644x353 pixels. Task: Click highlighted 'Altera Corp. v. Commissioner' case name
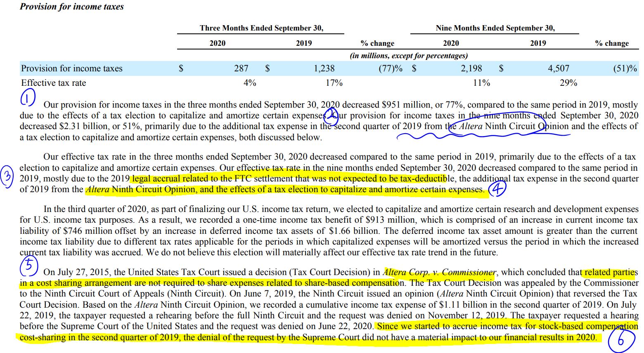440,272
